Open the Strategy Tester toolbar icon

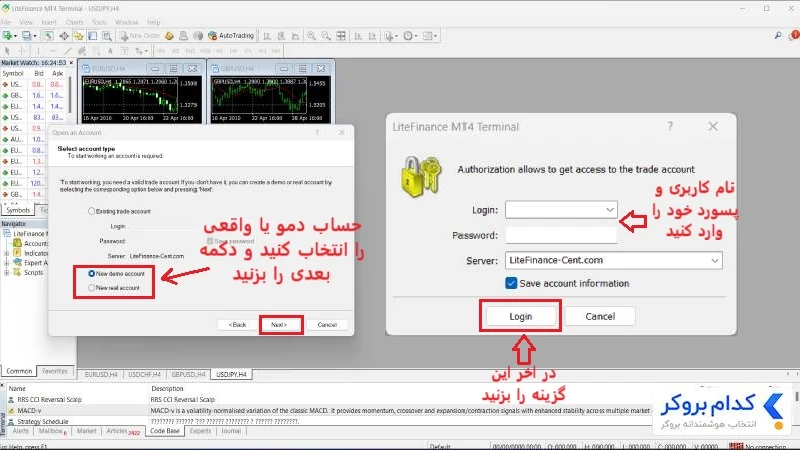107,36
